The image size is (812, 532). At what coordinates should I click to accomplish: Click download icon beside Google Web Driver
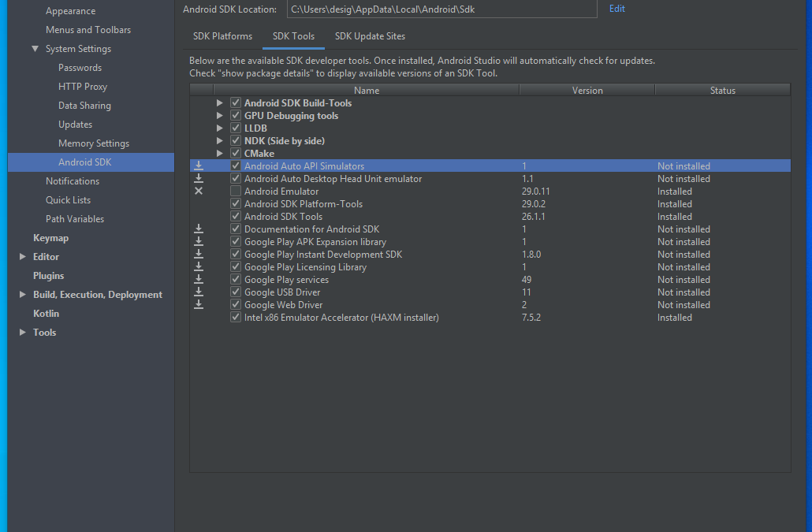199,305
